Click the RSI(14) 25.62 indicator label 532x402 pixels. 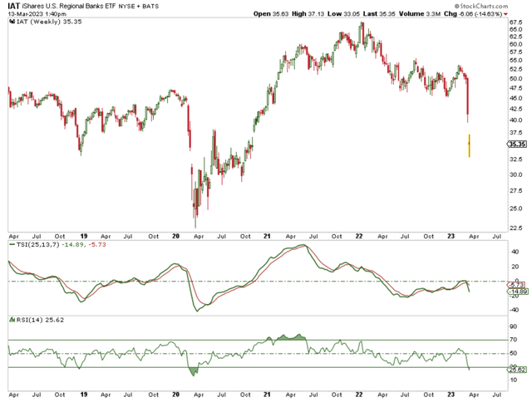click(40, 320)
